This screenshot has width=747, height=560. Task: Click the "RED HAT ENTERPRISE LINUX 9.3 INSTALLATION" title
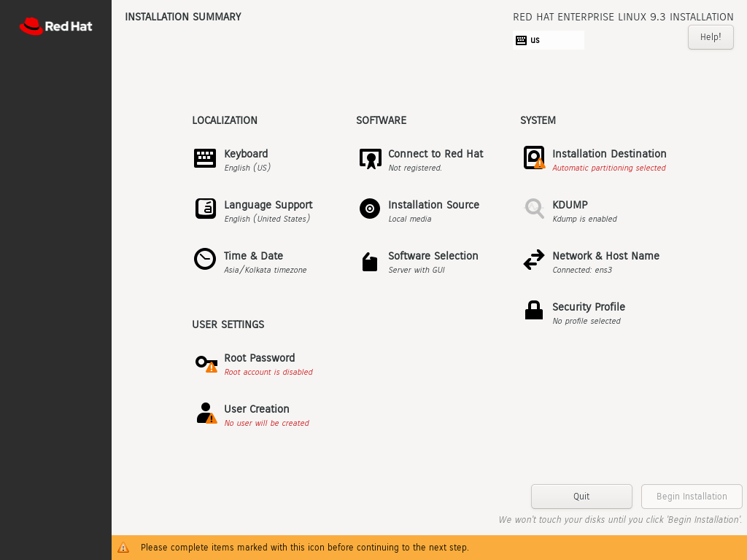click(623, 17)
